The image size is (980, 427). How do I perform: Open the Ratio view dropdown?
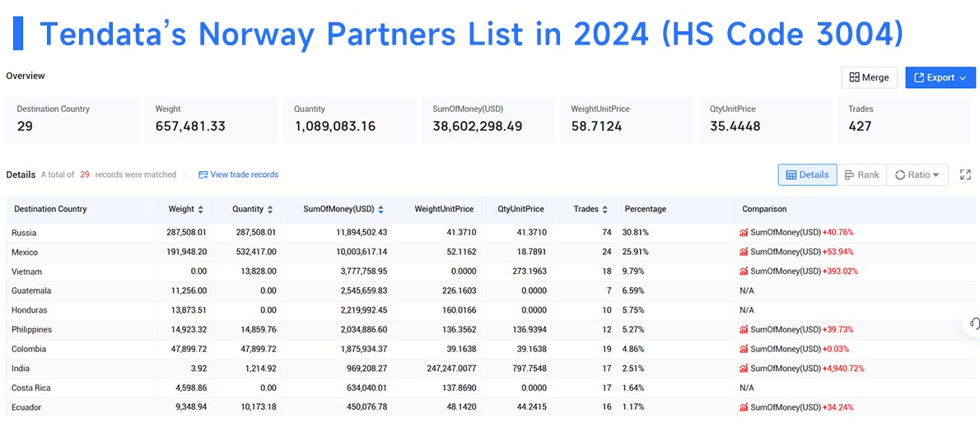[917, 174]
